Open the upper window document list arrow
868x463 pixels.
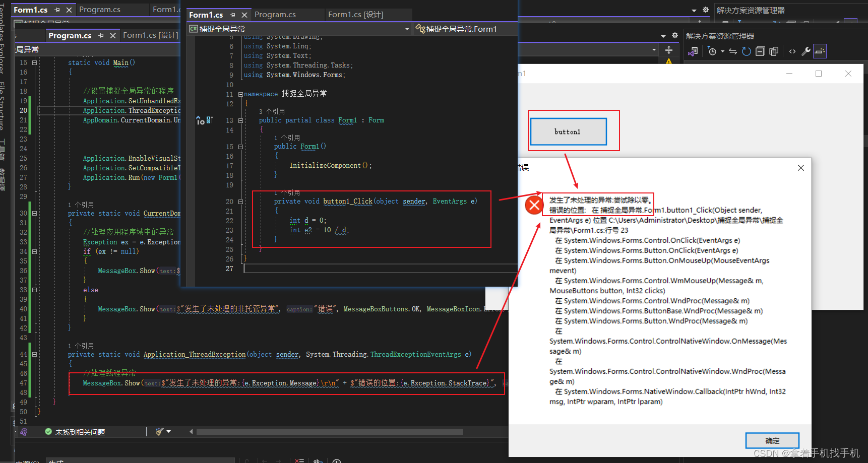694,10
